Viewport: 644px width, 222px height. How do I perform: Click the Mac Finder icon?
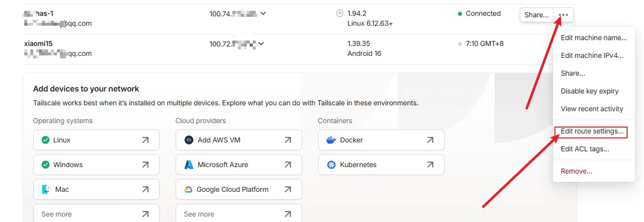coord(45,189)
